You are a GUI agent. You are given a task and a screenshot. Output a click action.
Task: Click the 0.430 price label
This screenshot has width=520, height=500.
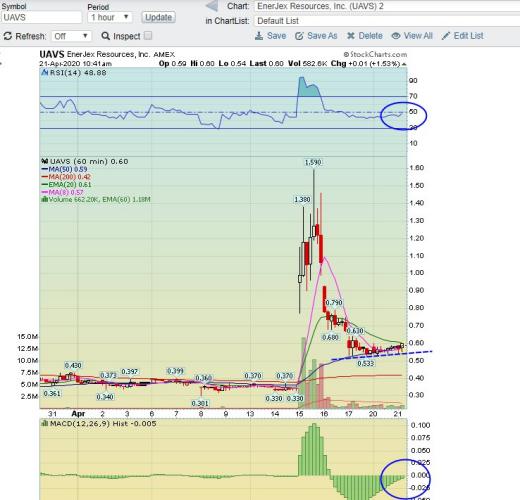[x=73, y=365]
